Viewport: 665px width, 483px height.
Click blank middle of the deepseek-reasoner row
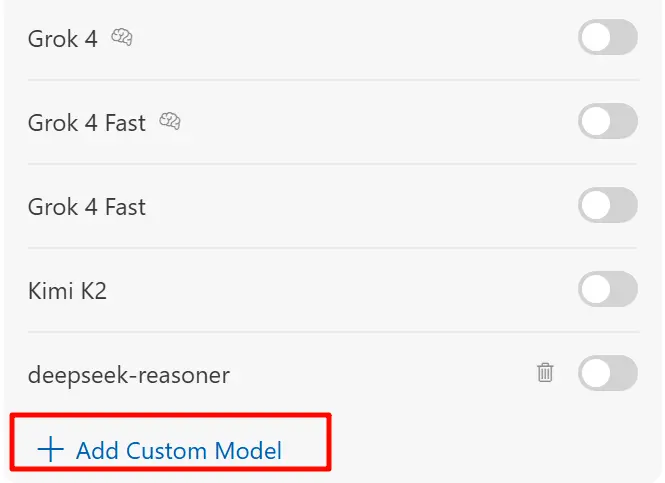(380, 375)
